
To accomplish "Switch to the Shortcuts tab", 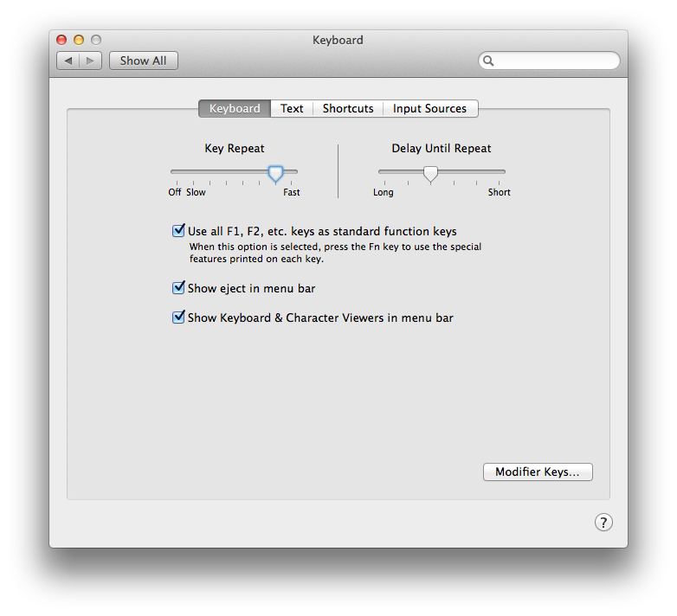I will [x=348, y=108].
